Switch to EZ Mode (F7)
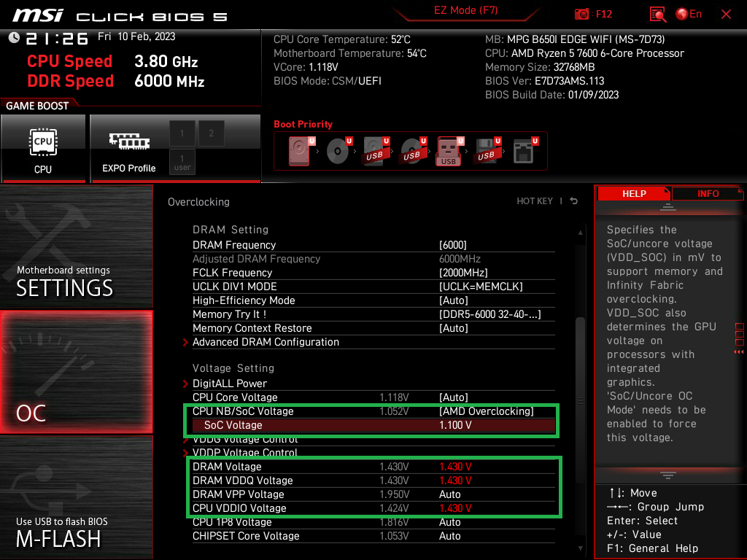Viewport: 747px width, 560px height. click(x=465, y=10)
